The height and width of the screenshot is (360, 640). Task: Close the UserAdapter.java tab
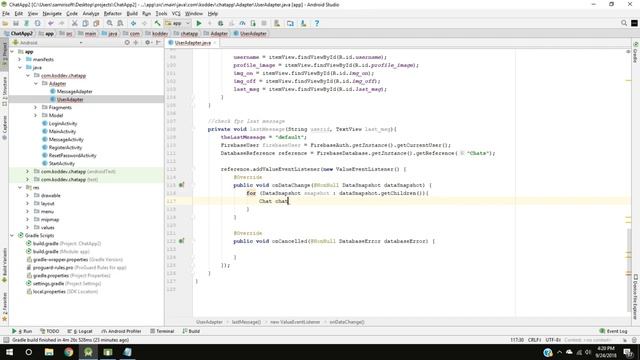pyautogui.click(x=214, y=43)
